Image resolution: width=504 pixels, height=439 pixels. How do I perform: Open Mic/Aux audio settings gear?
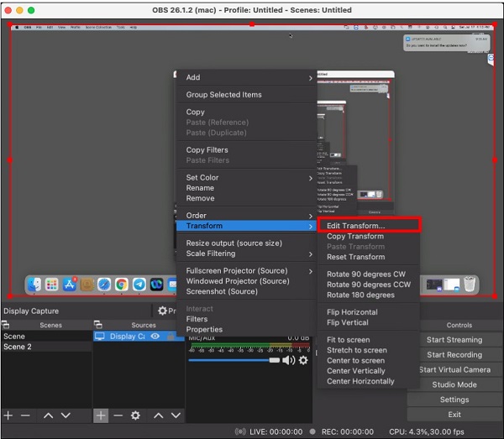point(303,360)
